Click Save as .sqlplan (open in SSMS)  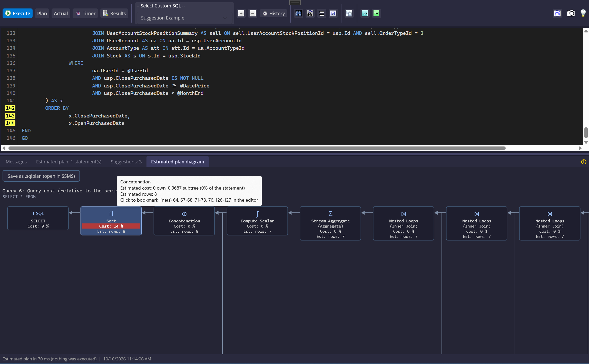coord(41,176)
